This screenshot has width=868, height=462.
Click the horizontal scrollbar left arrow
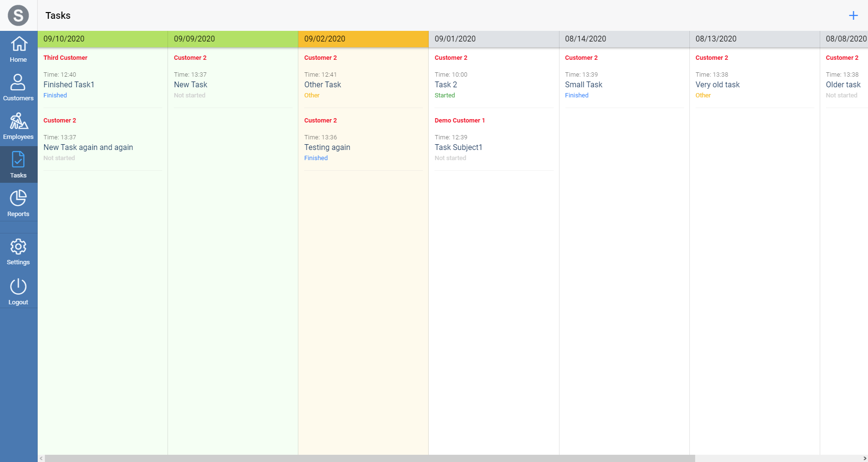point(41,459)
